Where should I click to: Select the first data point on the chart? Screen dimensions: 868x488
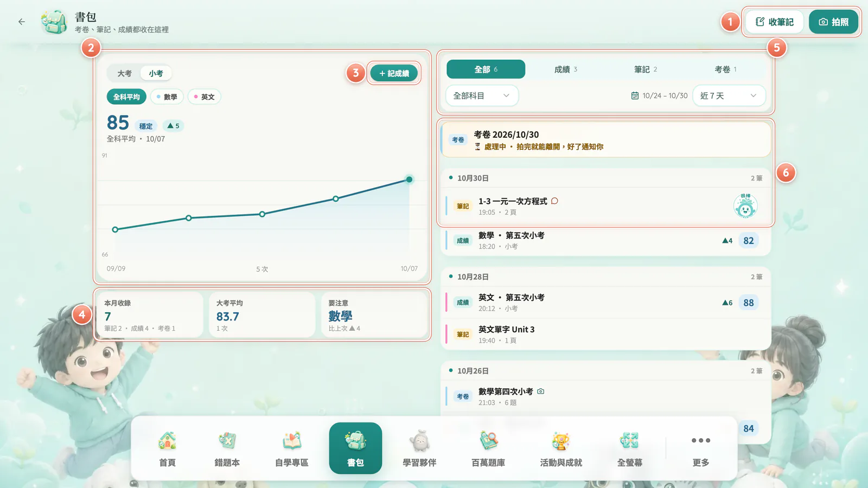click(115, 230)
